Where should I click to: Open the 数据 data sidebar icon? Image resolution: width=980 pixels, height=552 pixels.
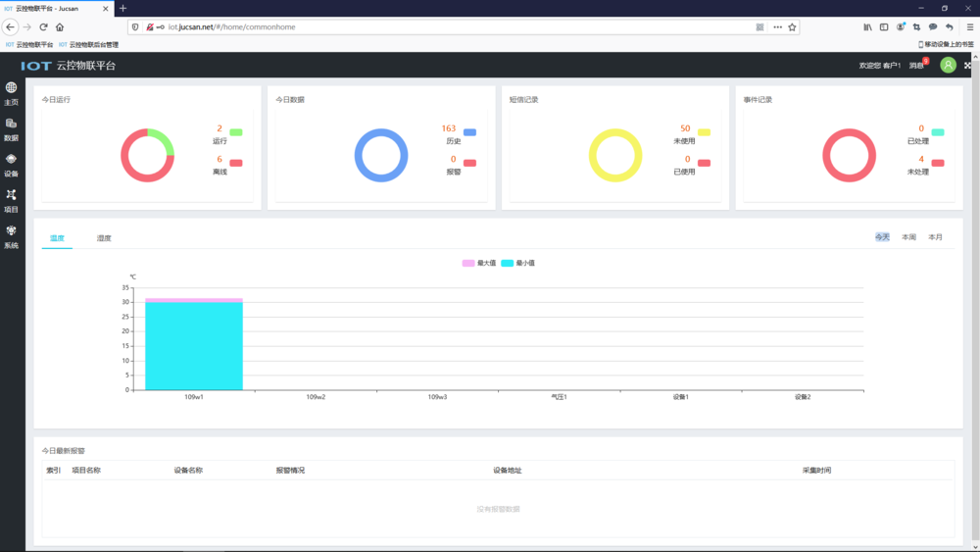tap(11, 128)
